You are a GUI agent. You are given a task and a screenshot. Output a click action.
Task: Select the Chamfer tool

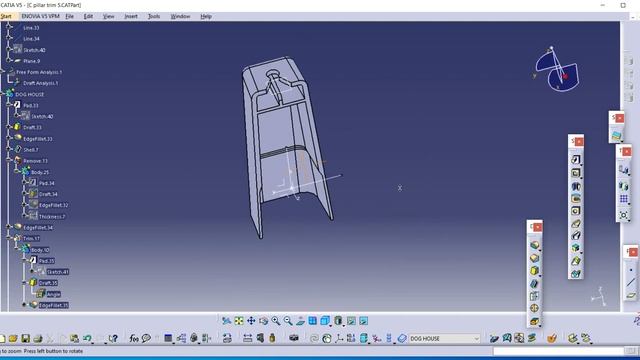point(534,258)
